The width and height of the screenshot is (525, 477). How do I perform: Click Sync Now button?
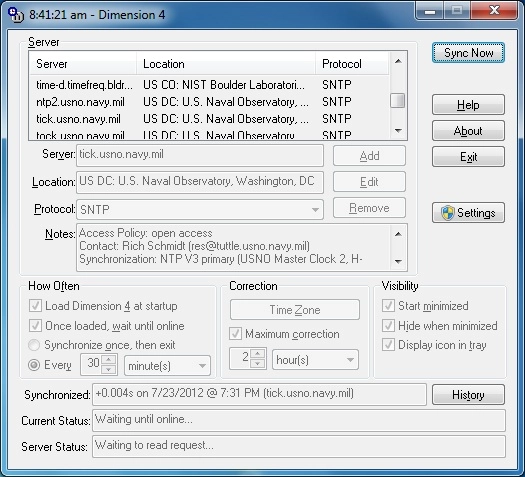[x=468, y=53]
